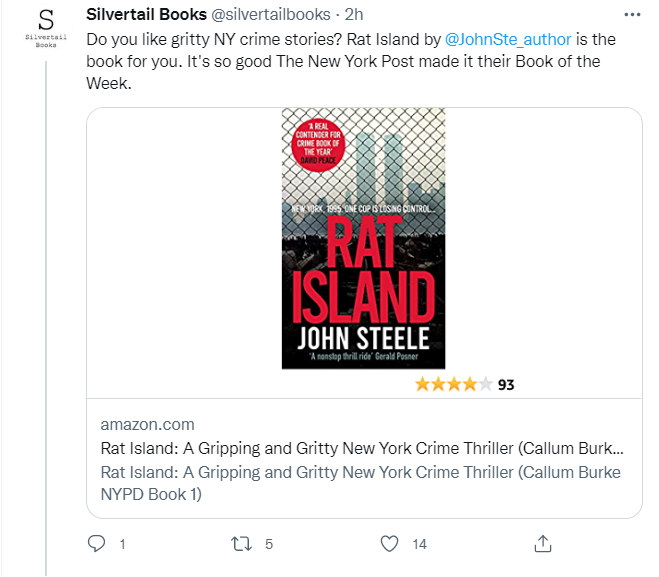Click the reply speech bubble icon

click(x=97, y=543)
